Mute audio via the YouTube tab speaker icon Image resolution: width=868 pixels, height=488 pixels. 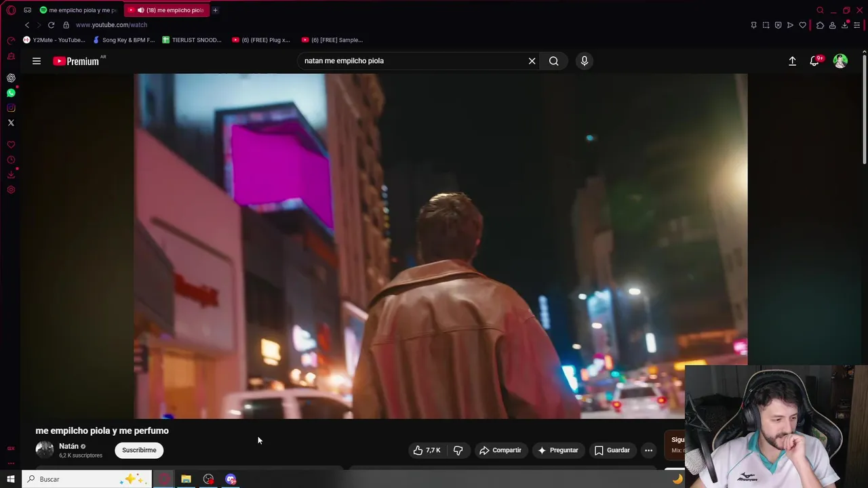pyautogui.click(x=140, y=10)
